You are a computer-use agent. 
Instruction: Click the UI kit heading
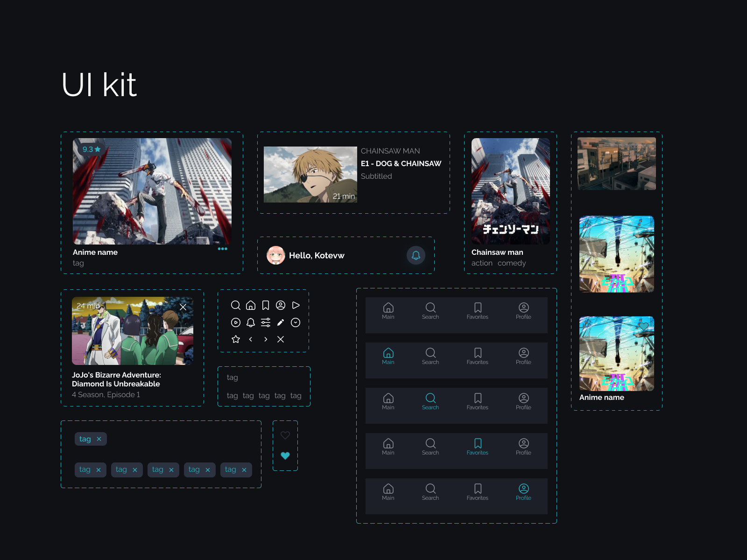pos(99,85)
